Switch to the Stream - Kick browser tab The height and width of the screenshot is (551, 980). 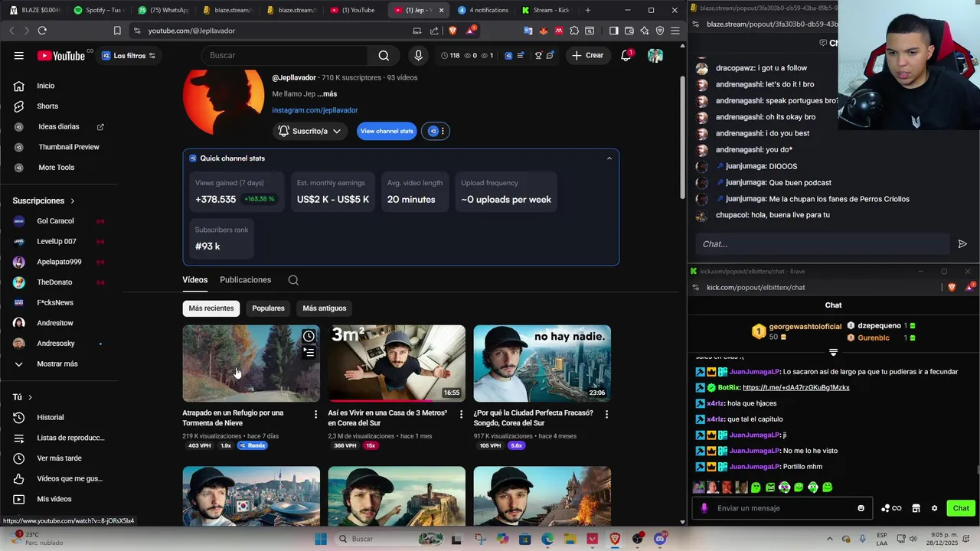pyautogui.click(x=546, y=10)
